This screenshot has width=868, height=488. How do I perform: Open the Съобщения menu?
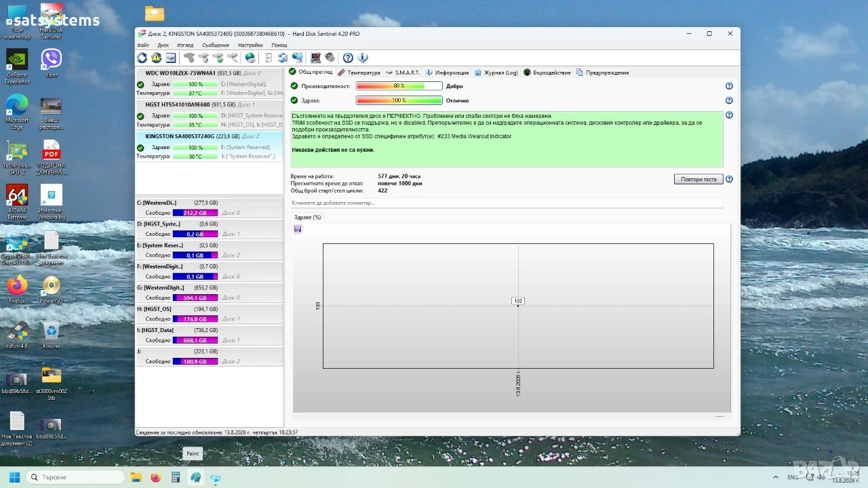pyautogui.click(x=216, y=45)
